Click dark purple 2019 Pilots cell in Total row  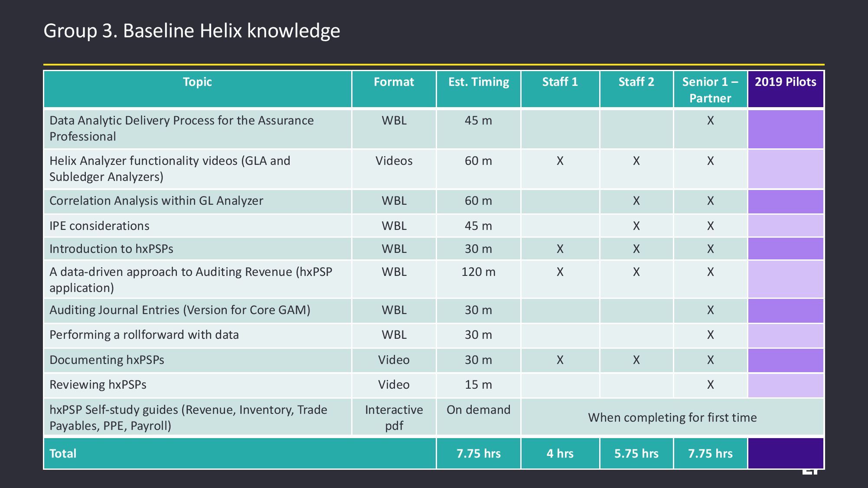click(x=785, y=453)
